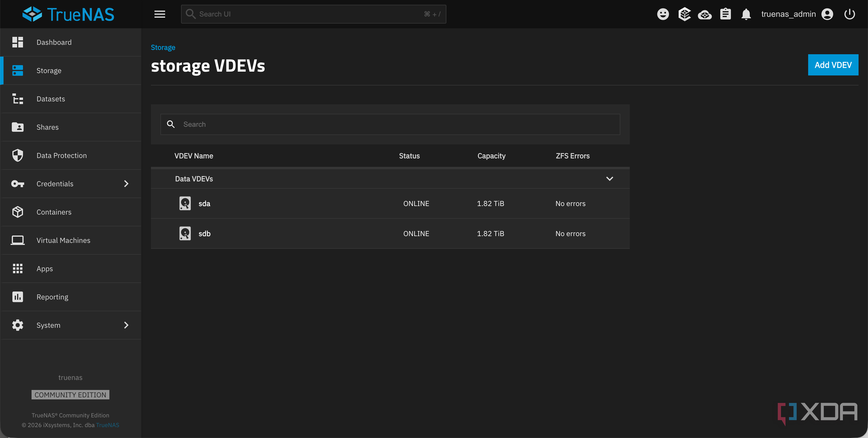Open the Credentials menu item
This screenshot has width=868, height=438.
point(71,184)
